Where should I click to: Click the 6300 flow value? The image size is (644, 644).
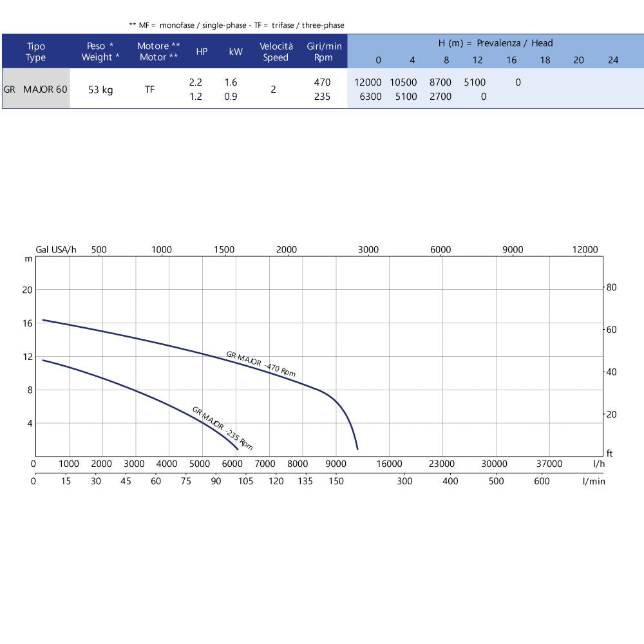click(370, 97)
